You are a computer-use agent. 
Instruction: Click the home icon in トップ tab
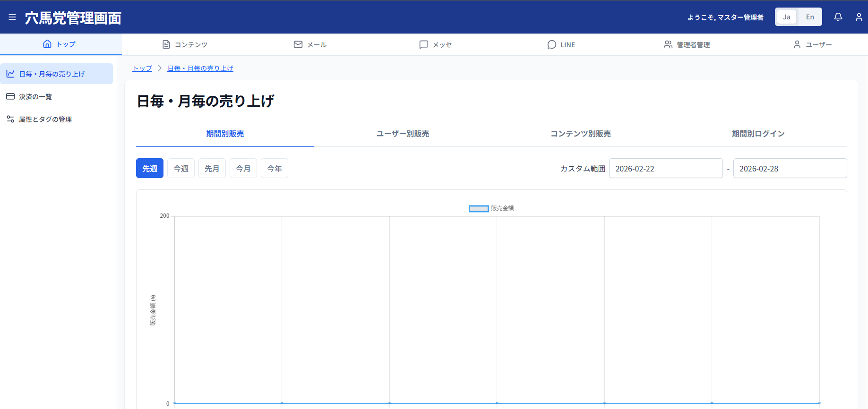point(47,44)
